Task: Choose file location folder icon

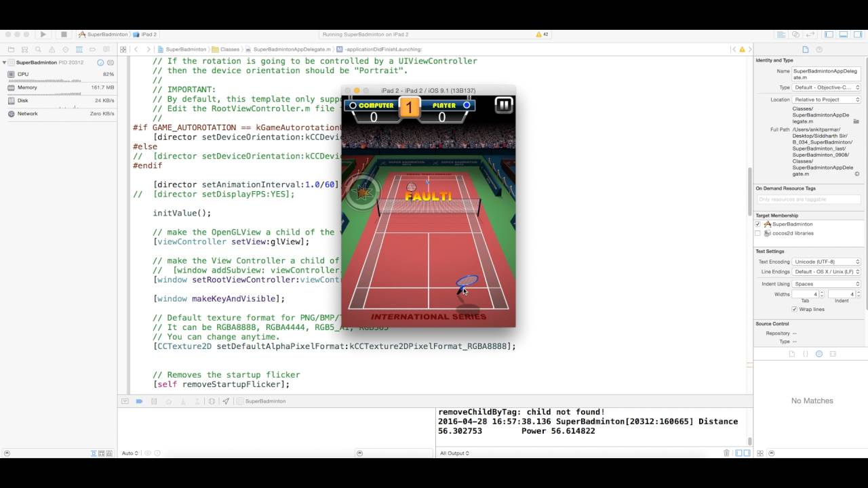Action: click(x=856, y=121)
